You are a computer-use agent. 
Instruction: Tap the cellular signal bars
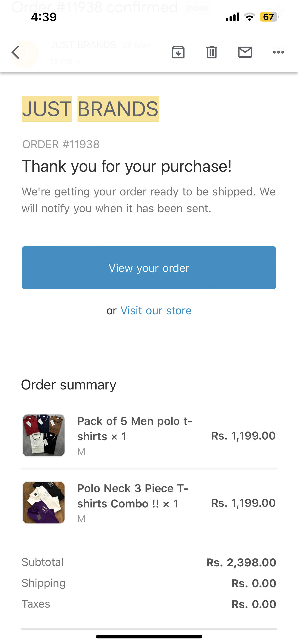[233, 17]
